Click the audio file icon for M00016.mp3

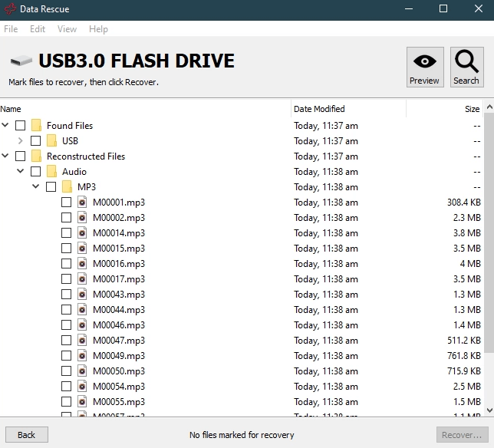pyautogui.click(x=82, y=264)
